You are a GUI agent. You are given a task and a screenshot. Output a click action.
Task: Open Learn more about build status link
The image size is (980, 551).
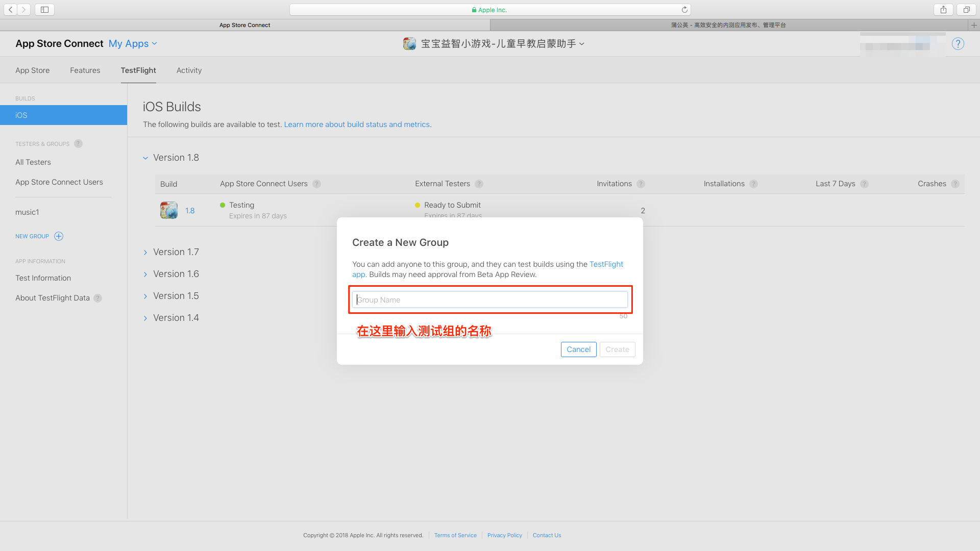357,124
